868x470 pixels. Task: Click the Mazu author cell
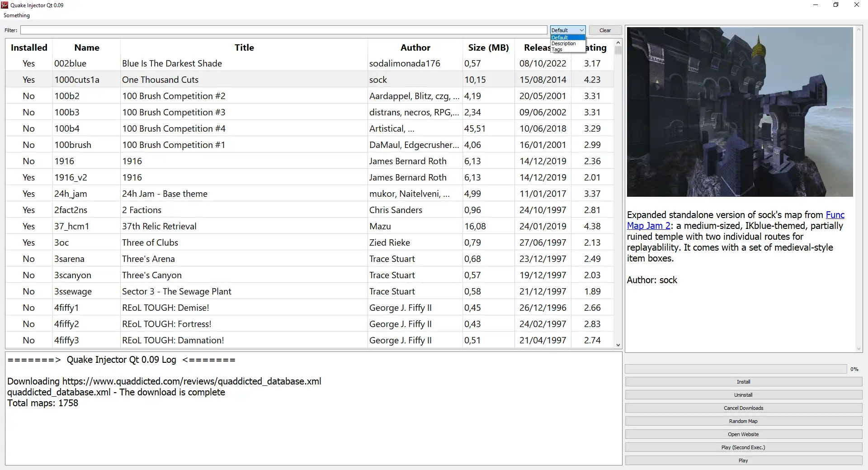(x=415, y=226)
